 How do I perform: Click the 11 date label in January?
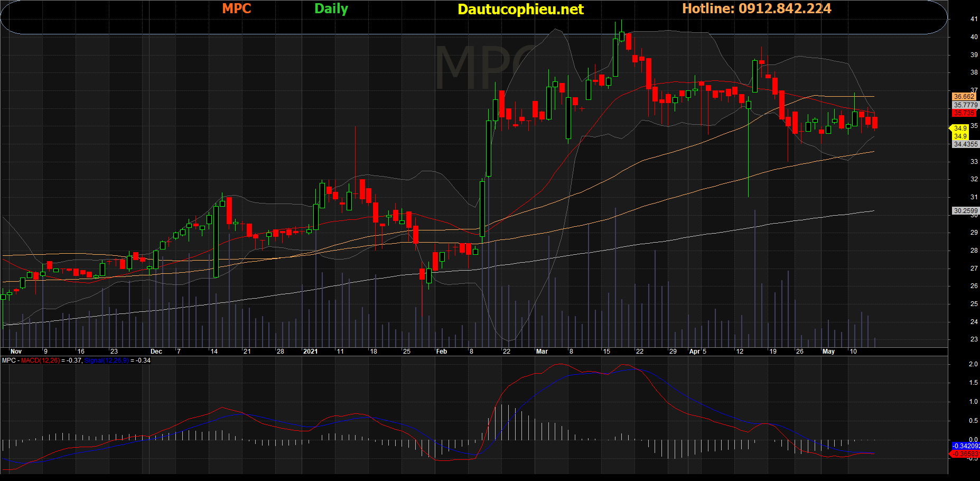340,351
